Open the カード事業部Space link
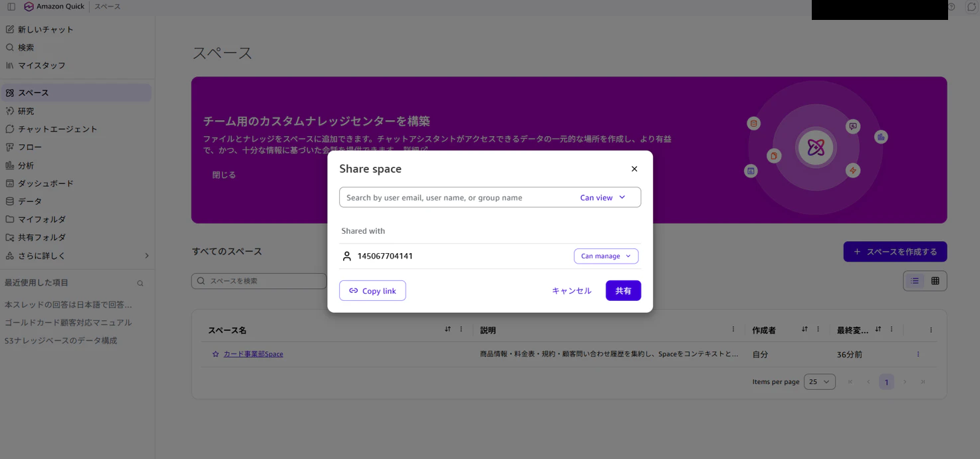This screenshot has height=459, width=980. click(253, 354)
